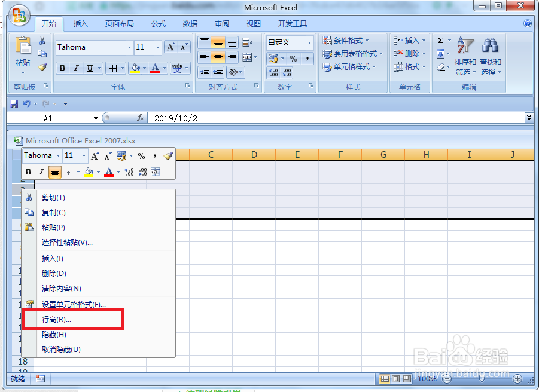Screen dimensions: 539x392
Task: Click the Align Right icon in ribbon
Action: pos(232,57)
